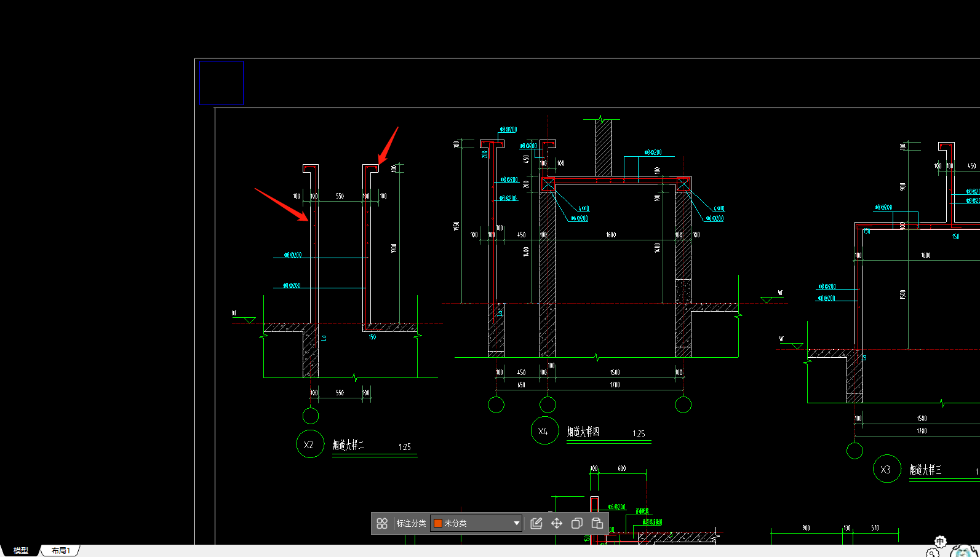Click the blue rectangle in the sheet corner

coord(221,83)
